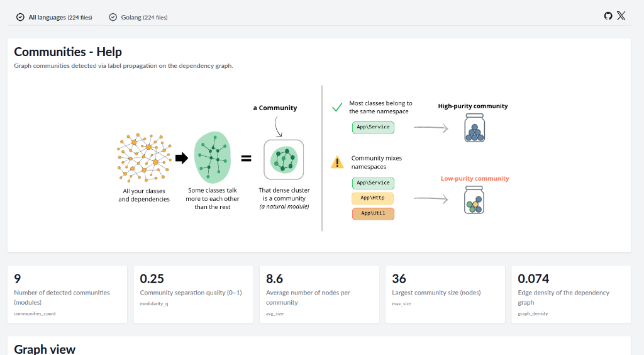Click the boxed community illustration
644x355 pixels.
pyautogui.click(x=284, y=159)
